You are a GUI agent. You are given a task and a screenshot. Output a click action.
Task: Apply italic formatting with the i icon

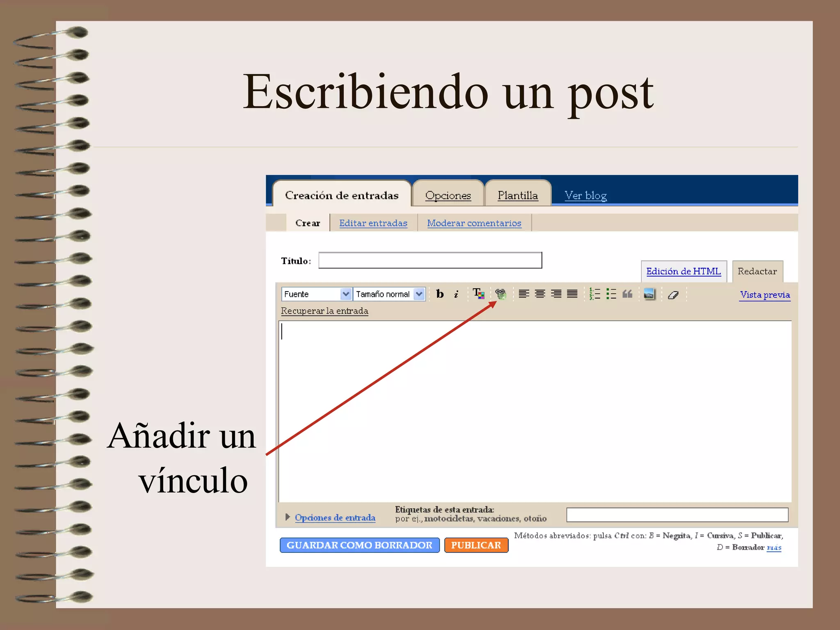click(456, 294)
